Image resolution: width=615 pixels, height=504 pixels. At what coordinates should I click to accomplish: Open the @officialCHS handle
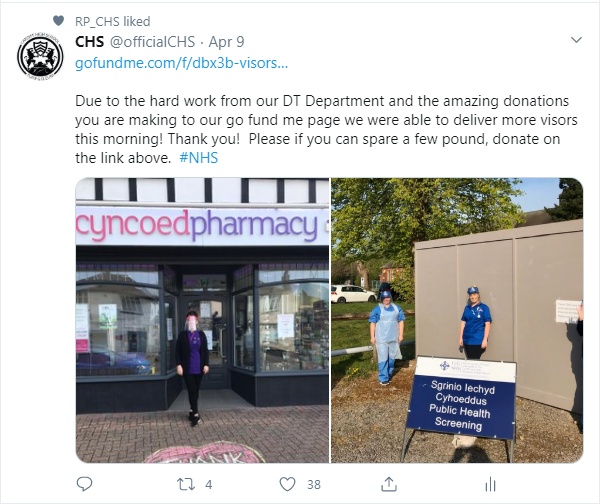click(x=152, y=42)
